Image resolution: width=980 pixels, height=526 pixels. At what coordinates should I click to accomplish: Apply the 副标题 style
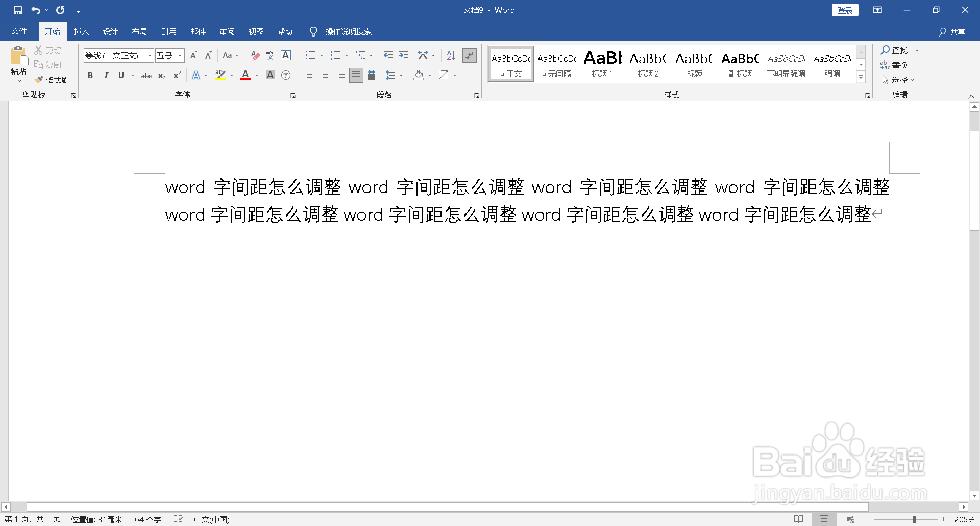[x=740, y=64]
